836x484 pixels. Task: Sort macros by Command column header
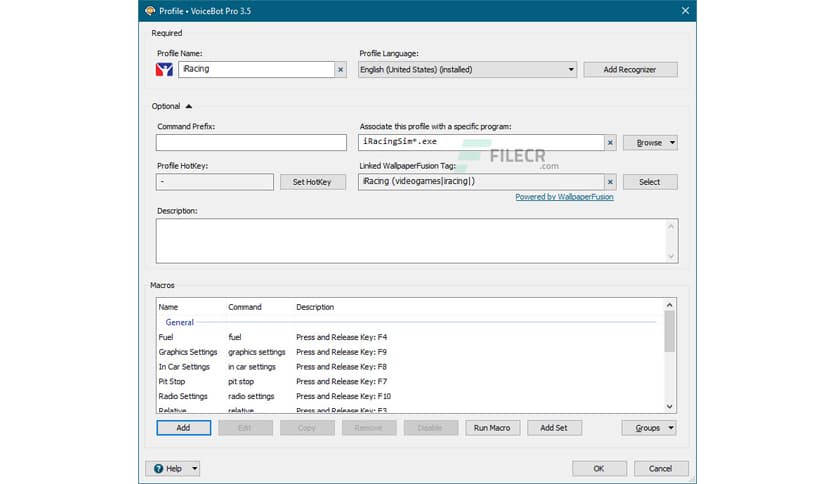pyautogui.click(x=245, y=307)
